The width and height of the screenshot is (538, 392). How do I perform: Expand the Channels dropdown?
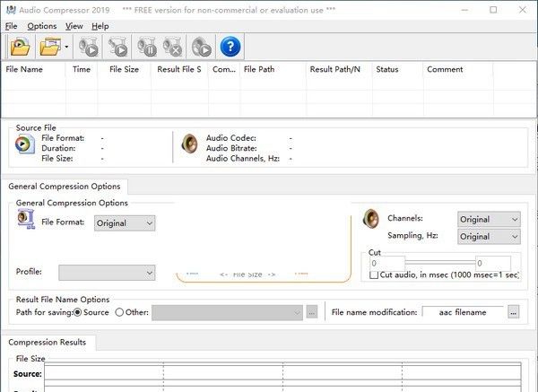point(489,219)
